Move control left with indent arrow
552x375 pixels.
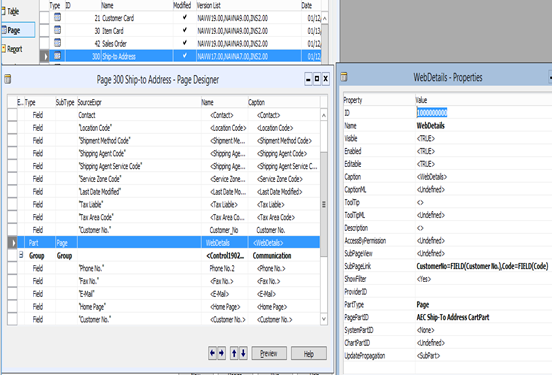212,353
